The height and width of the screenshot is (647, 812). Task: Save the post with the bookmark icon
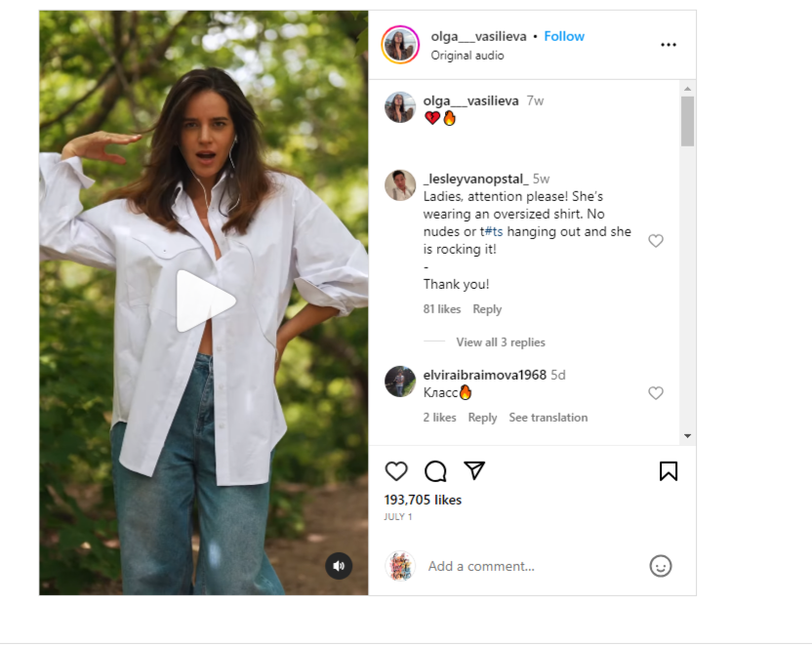[669, 471]
